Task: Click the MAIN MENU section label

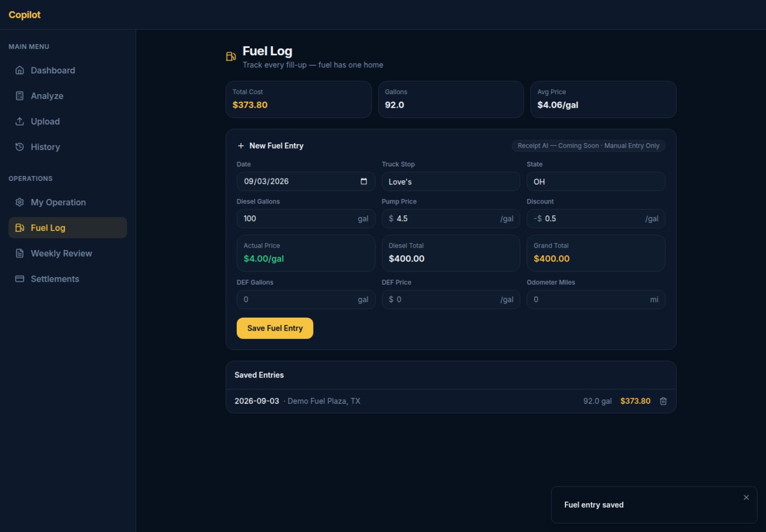Action: (29, 46)
